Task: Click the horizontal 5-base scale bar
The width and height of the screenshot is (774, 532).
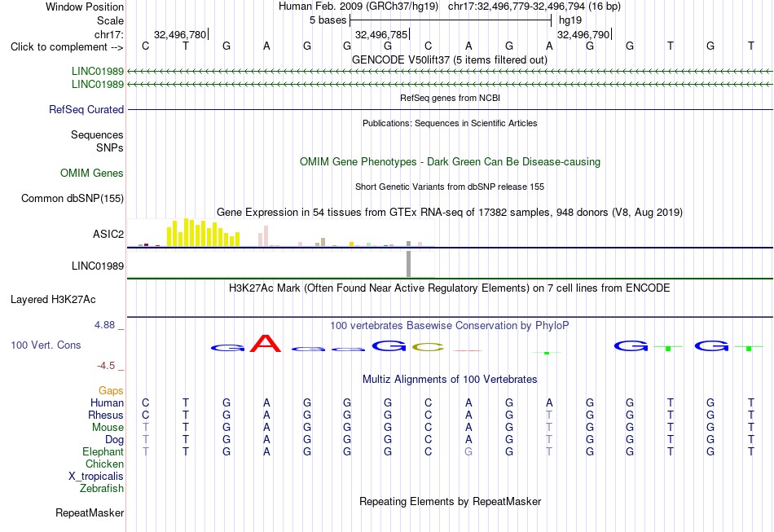Action: (451, 20)
